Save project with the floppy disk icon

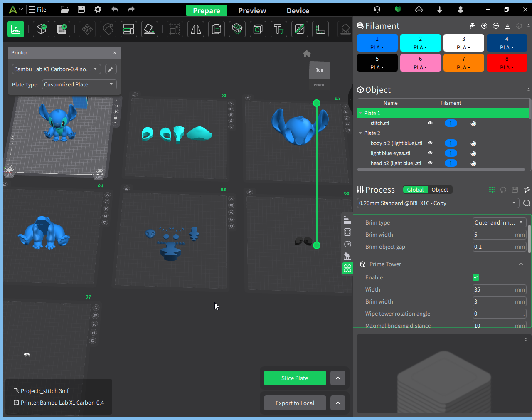tap(81, 10)
